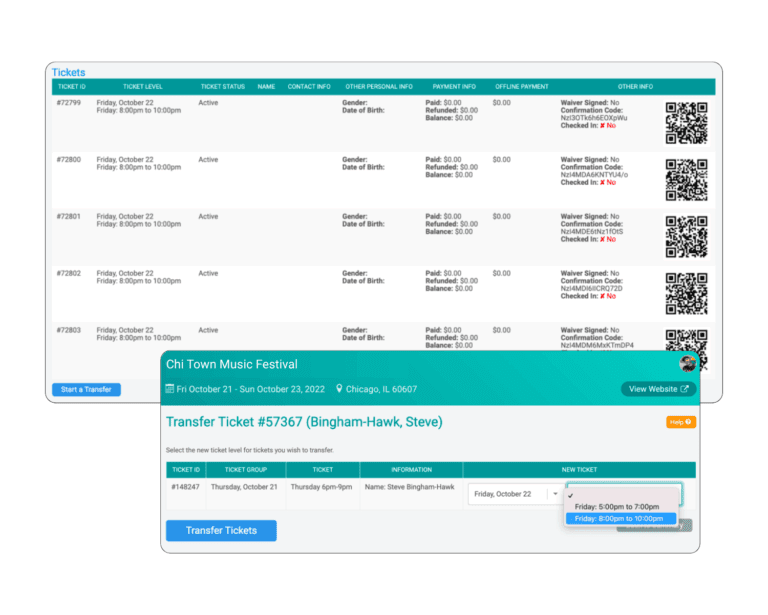The width and height of the screenshot is (768, 615).
Task: Click the PAYMENT INFO column header
Action: click(x=454, y=87)
